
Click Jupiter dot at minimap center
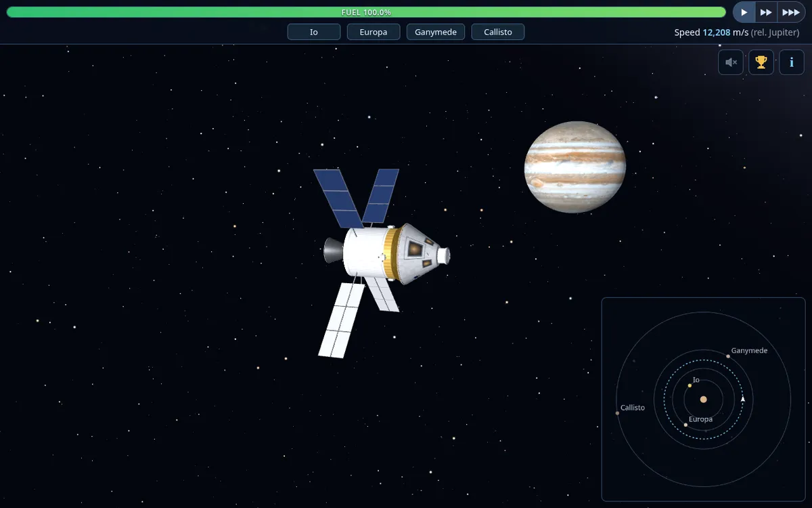(x=704, y=400)
